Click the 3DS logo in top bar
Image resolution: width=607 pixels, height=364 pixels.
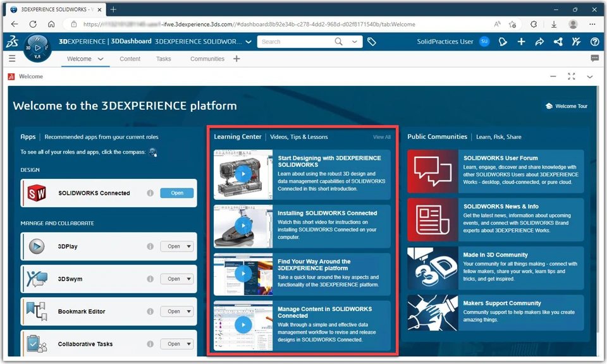(12, 42)
